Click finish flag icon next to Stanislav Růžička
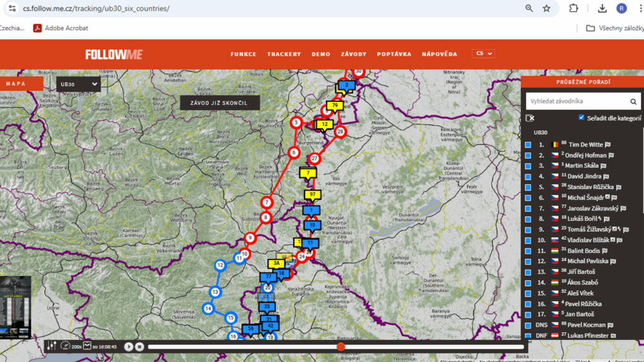Screen dimensions: 644x362 (619, 187)
